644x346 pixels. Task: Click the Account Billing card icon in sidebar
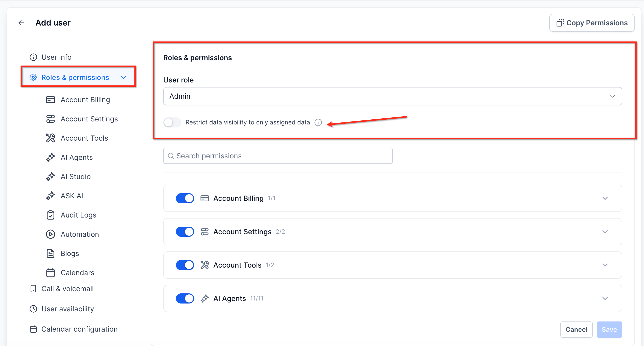(x=50, y=100)
